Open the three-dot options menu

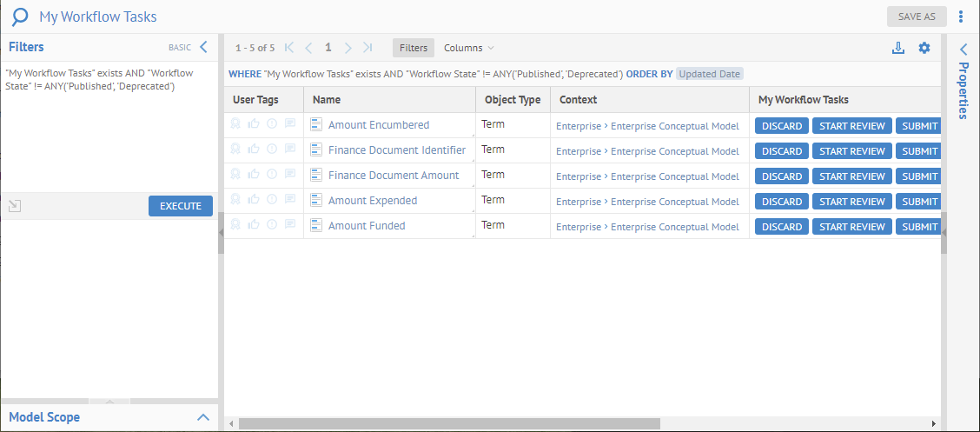tap(961, 17)
